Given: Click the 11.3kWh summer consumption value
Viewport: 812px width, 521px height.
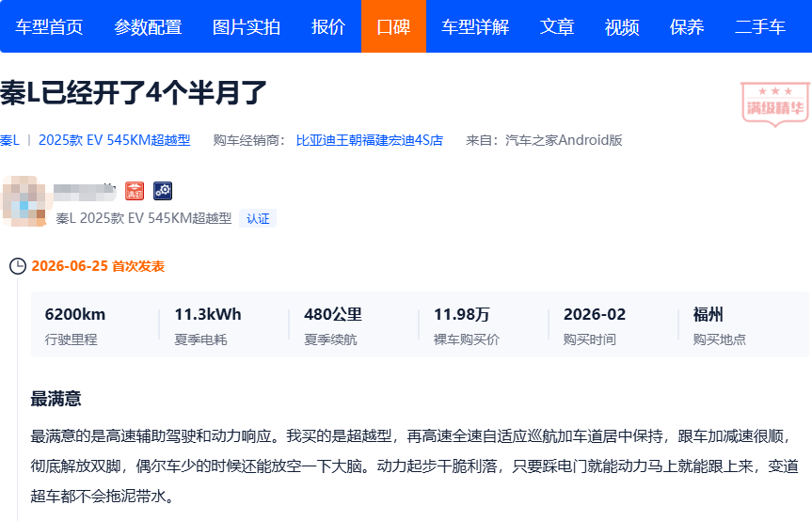Looking at the screenshot, I should [x=208, y=314].
